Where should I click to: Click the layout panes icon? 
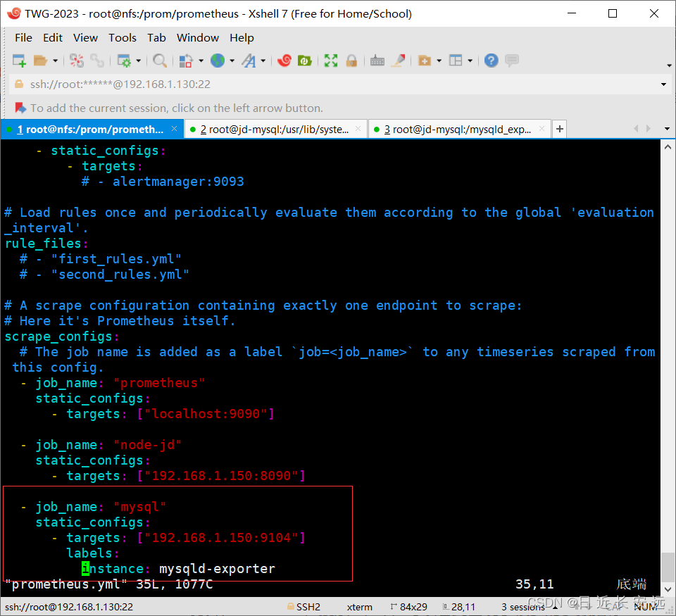tap(456, 61)
